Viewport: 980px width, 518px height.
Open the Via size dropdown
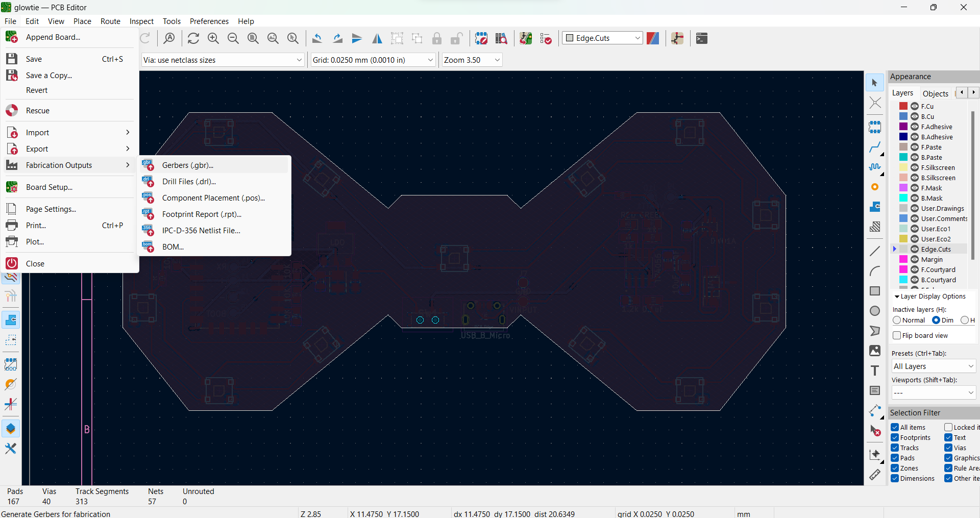[x=223, y=60]
